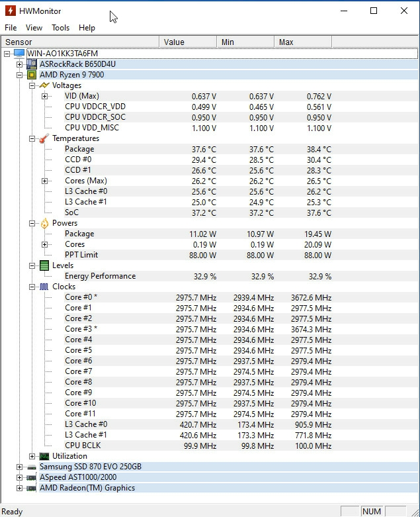The image size is (420, 517).
Task: Close the HWMonitor window
Action: pyautogui.click(x=404, y=11)
